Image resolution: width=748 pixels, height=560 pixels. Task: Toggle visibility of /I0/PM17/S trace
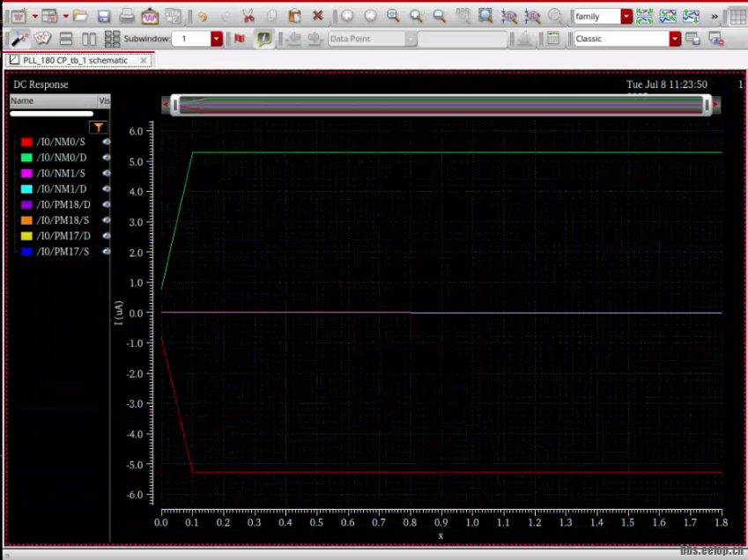click(x=106, y=252)
